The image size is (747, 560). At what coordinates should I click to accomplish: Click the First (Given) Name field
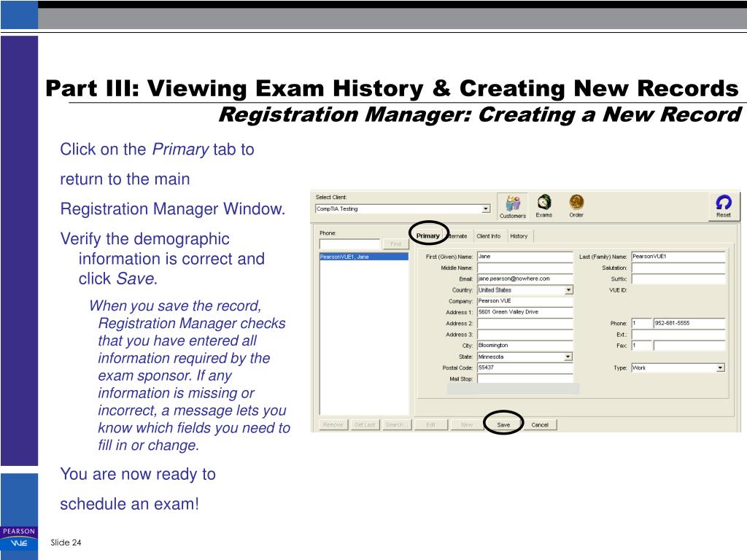click(525, 257)
